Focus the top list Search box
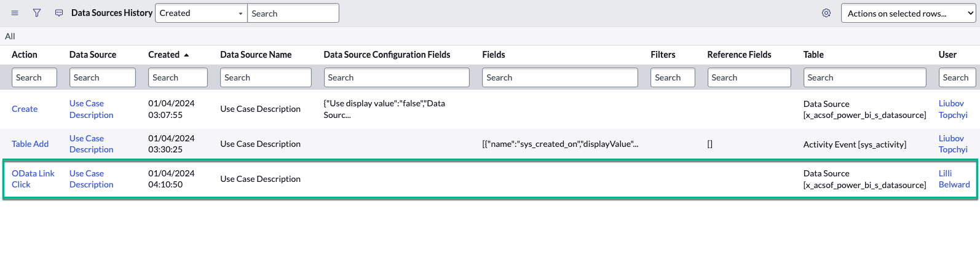Viewport: 980px width, 279px height. [x=293, y=14]
